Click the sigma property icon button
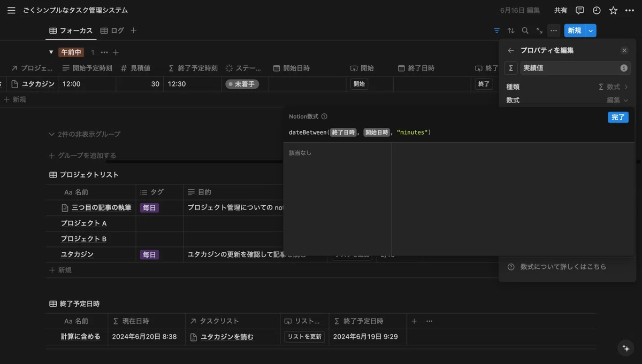This screenshot has height=364, width=642. pos(511,68)
